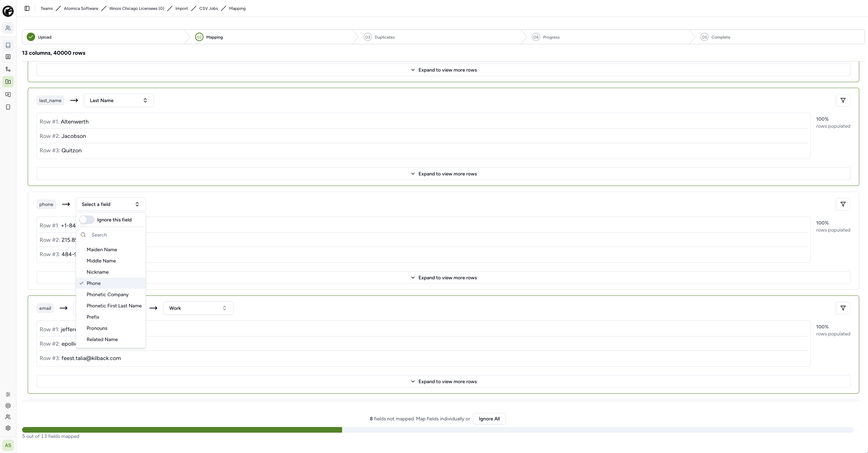Click the phone column label
This screenshot has width=868, height=453.
tap(46, 204)
